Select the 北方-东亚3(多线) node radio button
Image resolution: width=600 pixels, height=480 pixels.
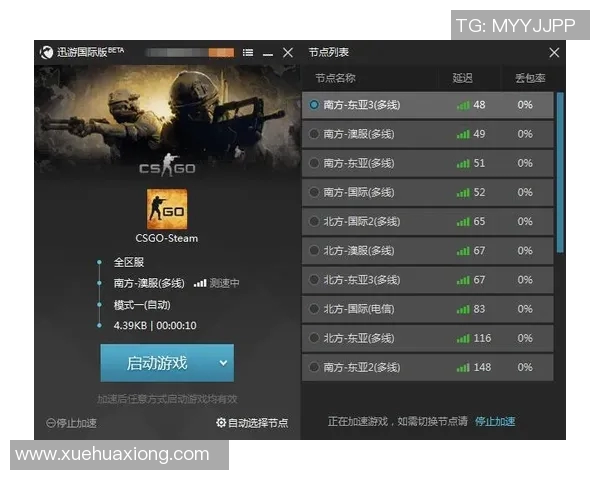coord(314,280)
